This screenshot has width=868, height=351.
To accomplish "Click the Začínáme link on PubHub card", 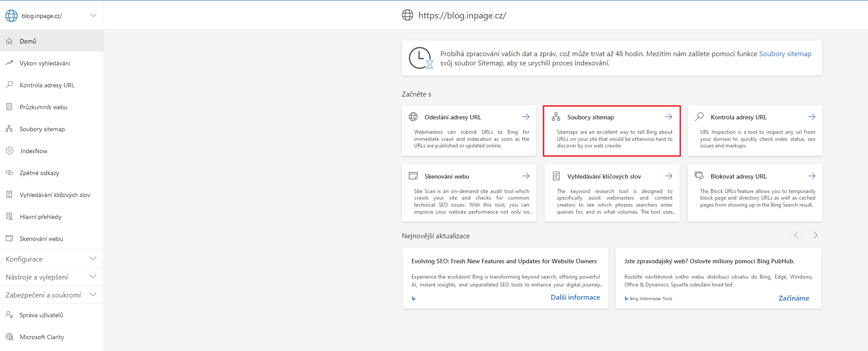I will 794,298.
